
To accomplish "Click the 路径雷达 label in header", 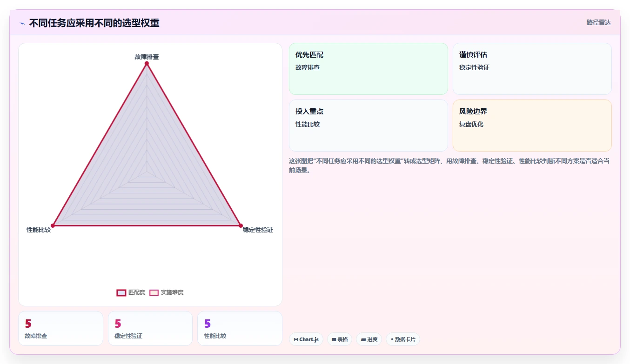I will [x=598, y=22].
